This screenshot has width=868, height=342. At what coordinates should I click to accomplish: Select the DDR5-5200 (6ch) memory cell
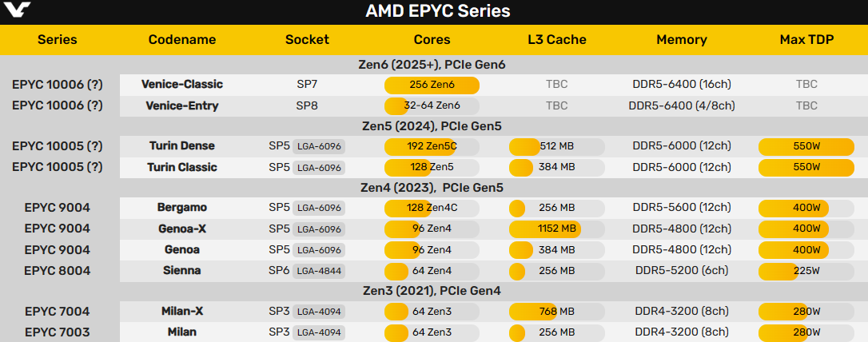681,270
